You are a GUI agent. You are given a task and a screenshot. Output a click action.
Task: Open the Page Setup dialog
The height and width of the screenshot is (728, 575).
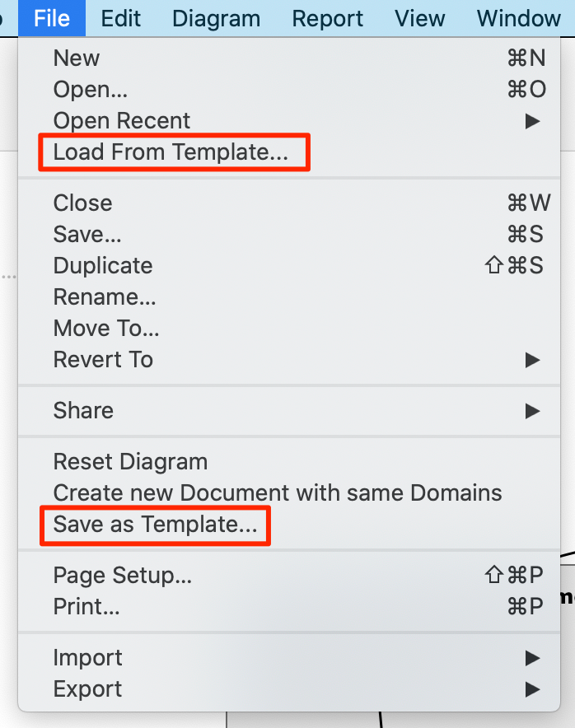point(120,575)
